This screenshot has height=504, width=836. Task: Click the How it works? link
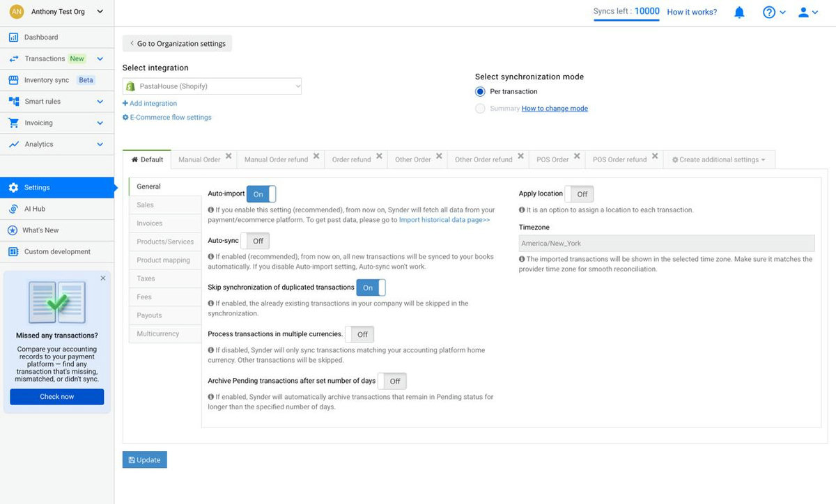tap(692, 12)
